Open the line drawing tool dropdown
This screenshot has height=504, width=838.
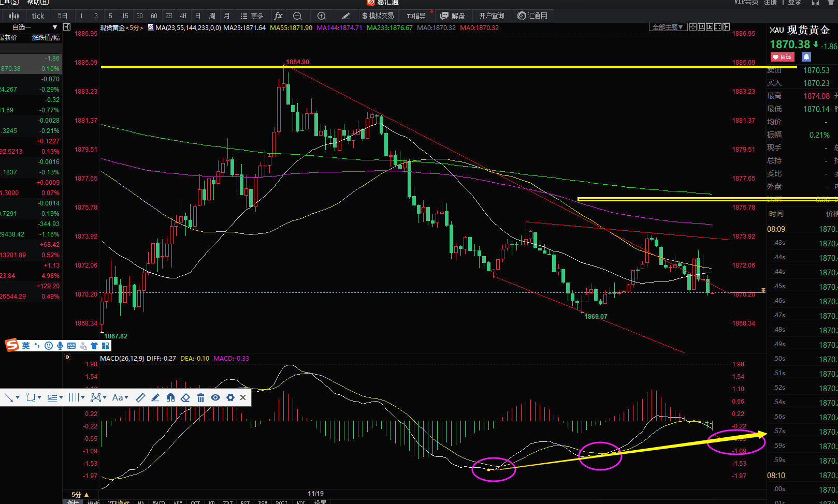[12, 397]
